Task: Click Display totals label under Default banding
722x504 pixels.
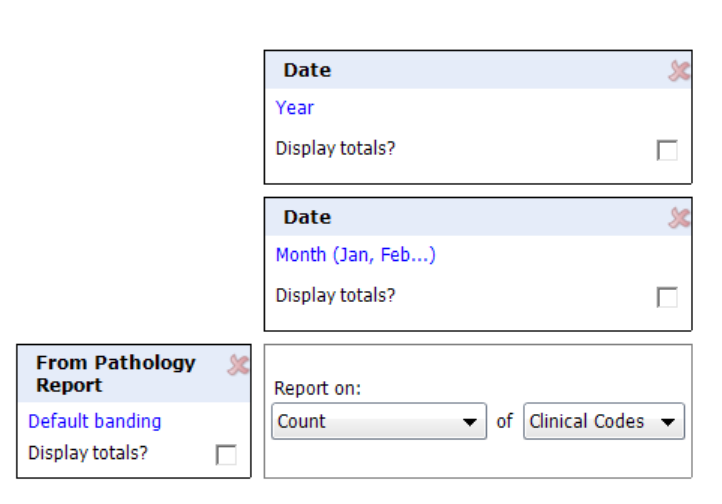Action: point(88,453)
